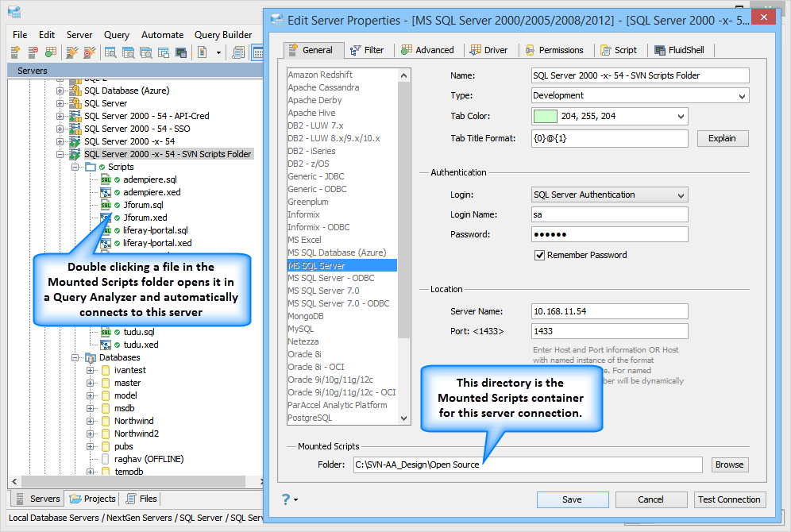791x532 pixels.
Task: Select adempiere.sql script file
Action: [x=150, y=179]
